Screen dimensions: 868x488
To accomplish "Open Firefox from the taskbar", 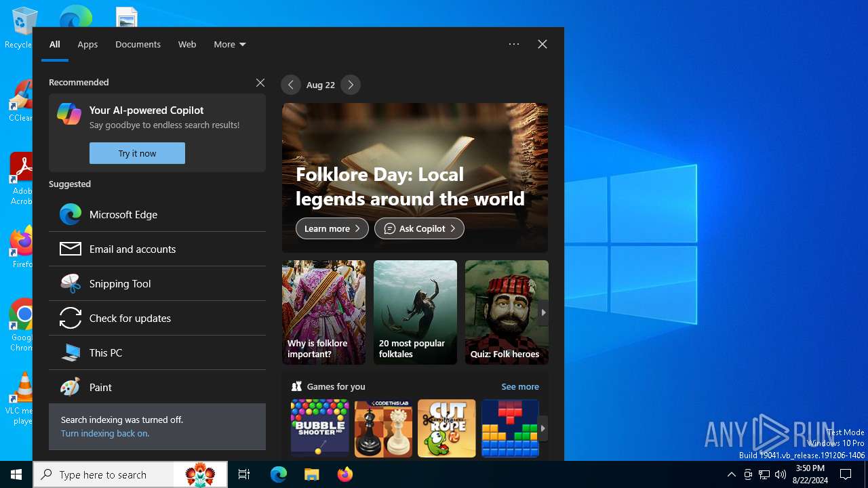I will click(x=345, y=474).
